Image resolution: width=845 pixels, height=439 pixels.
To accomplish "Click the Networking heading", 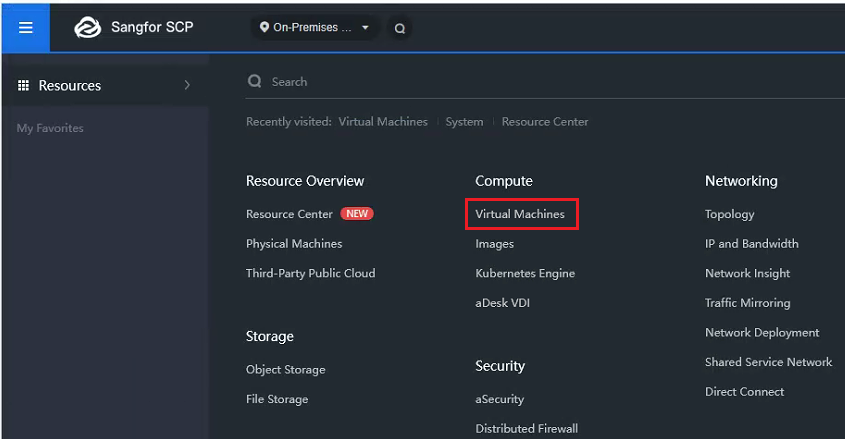I will tap(741, 182).
